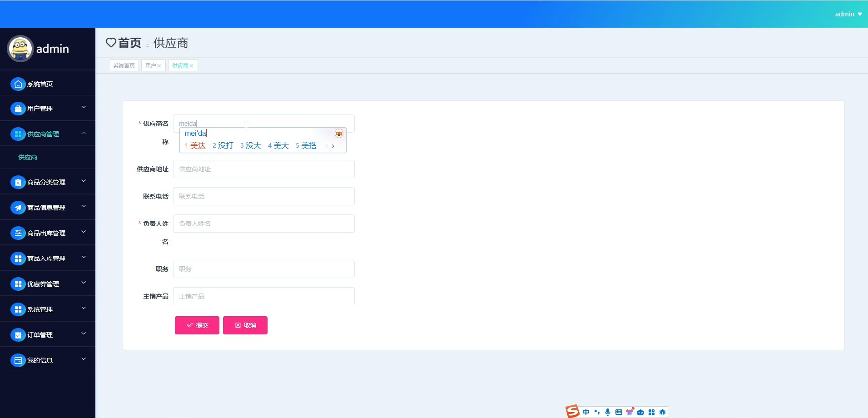This screenshot has height=418, width=868.
Task: Expand the 订单管理 chevron
Action: [x=84, y=334]
